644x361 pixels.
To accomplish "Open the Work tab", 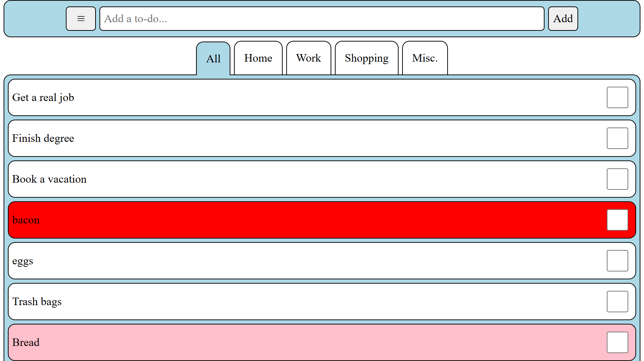I will [x=308, y=58].
